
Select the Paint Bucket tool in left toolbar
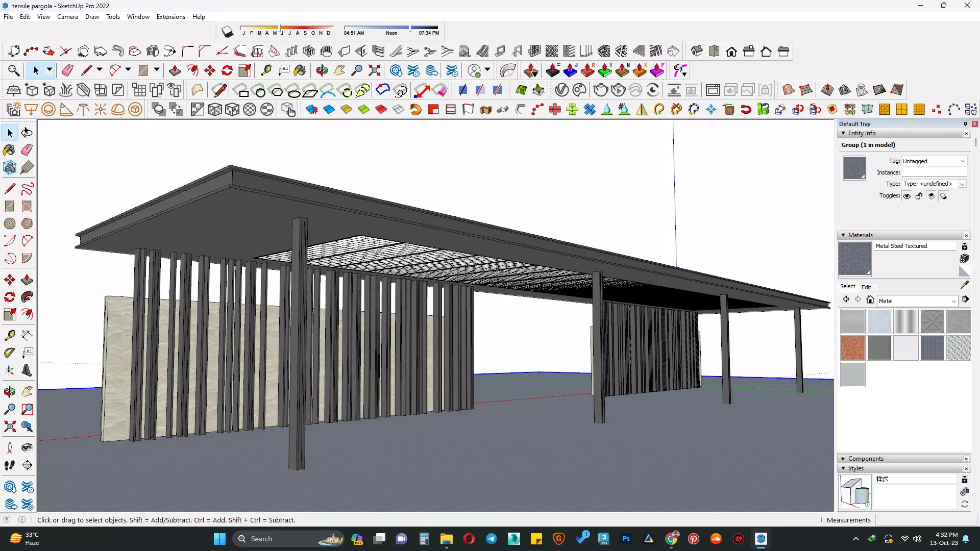pos(9,150)
